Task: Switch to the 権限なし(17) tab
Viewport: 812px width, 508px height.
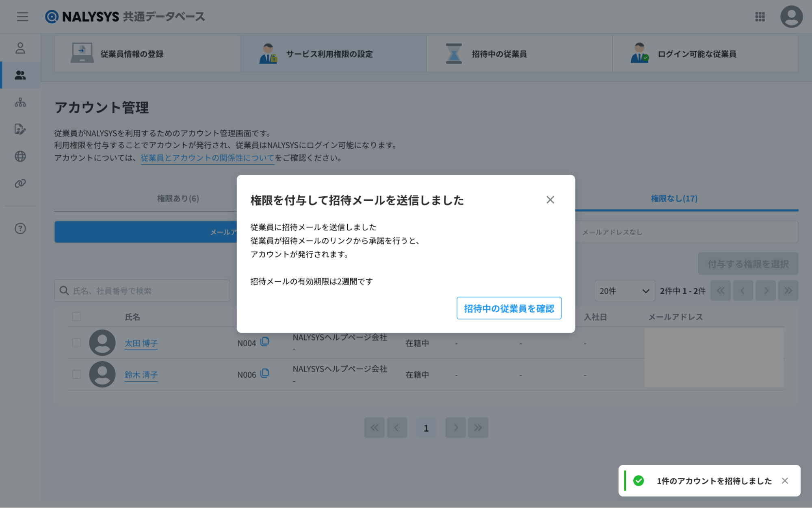Action: [674, 199]
